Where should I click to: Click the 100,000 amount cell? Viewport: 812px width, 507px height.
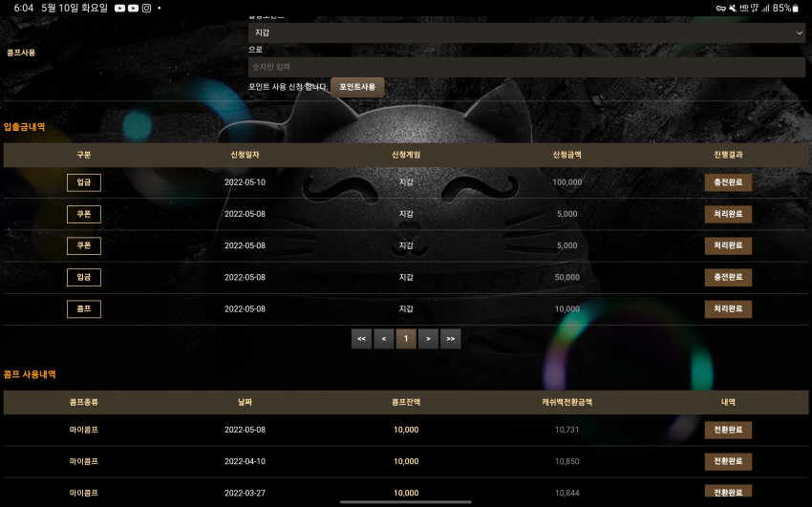tap(567, 182)
